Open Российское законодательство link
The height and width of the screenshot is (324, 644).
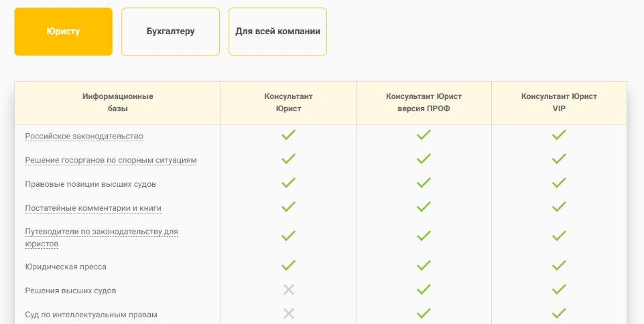pos(84,137)
